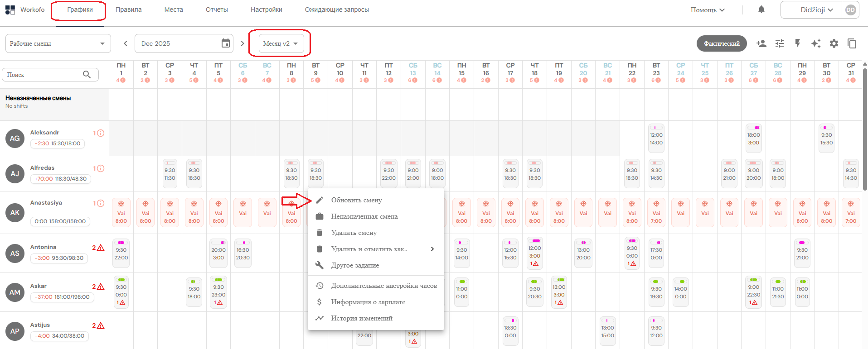Viewport: 868px width, 349px height.
Task: Toggle the Фактический button
Action: point(722,43)
